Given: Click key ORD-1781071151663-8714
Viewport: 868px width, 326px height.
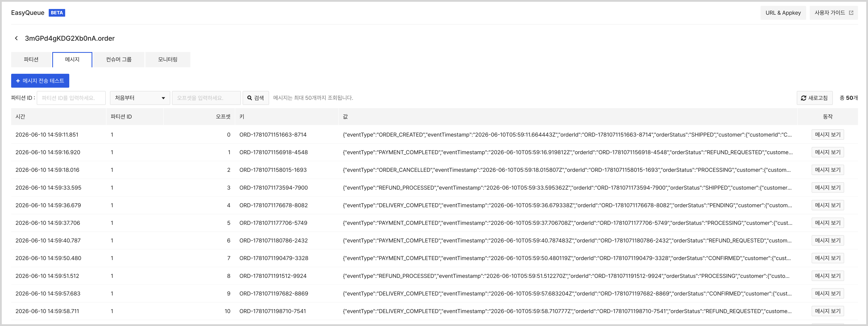Looking at the screenshot, I should [273, 135].
